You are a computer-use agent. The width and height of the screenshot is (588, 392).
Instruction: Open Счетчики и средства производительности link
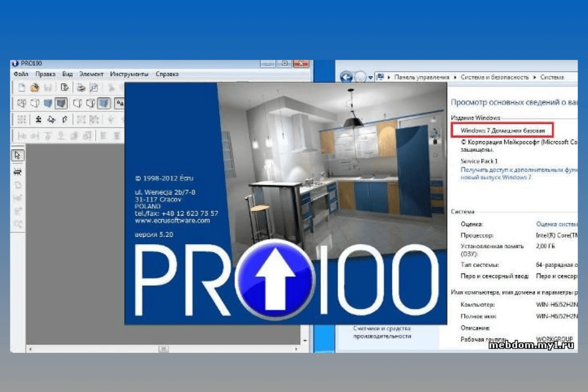tap(382, 331)
